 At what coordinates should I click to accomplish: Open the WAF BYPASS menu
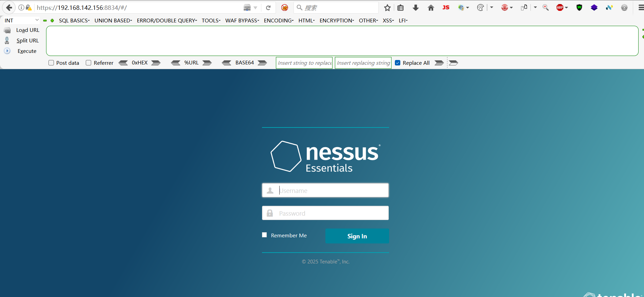[242, 20]
